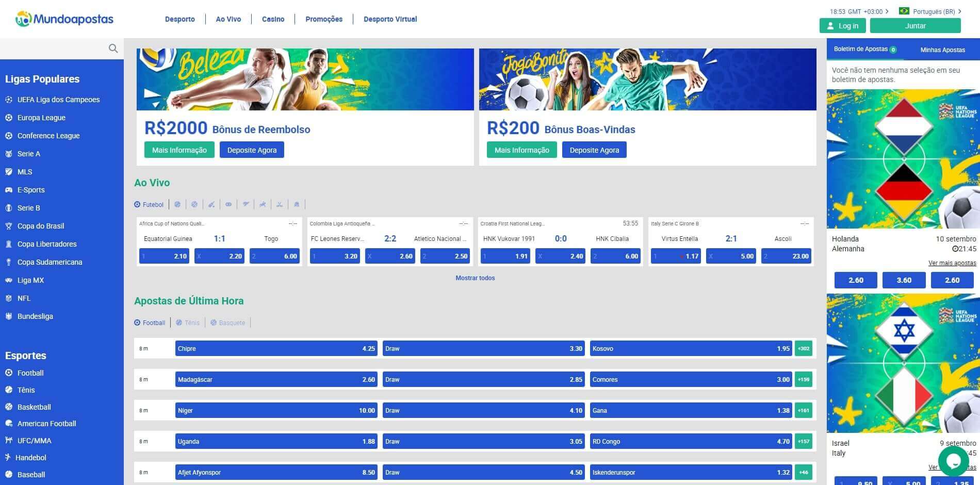Open the sidebar search magnifier
The image size is (980, 485).
pyautogui.click(x=113, y=48)
